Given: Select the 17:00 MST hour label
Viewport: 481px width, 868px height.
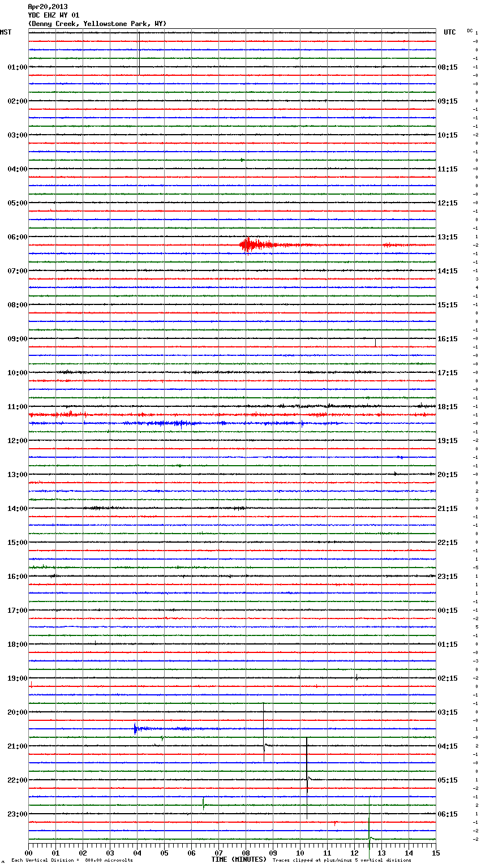Looking at the screenshot, I should coord(18,611).
